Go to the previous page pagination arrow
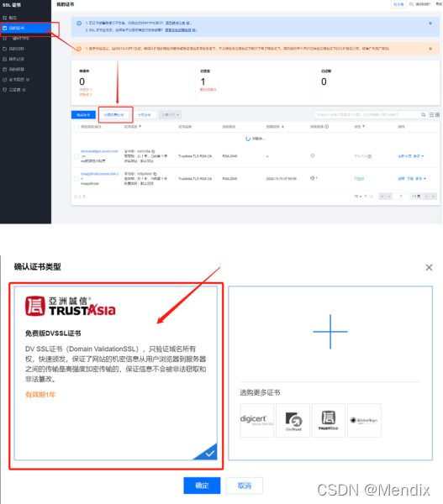The height and width of the screenshot is (504, 443). [389, 196]
